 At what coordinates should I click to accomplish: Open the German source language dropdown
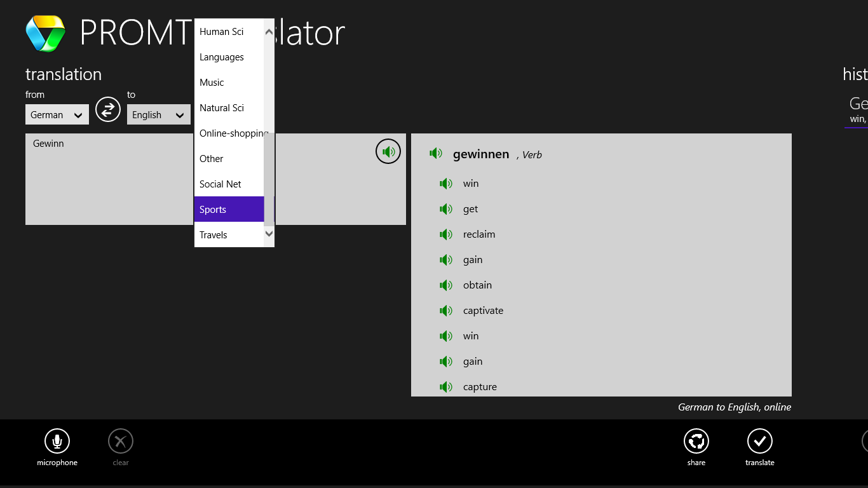(57, 115)
